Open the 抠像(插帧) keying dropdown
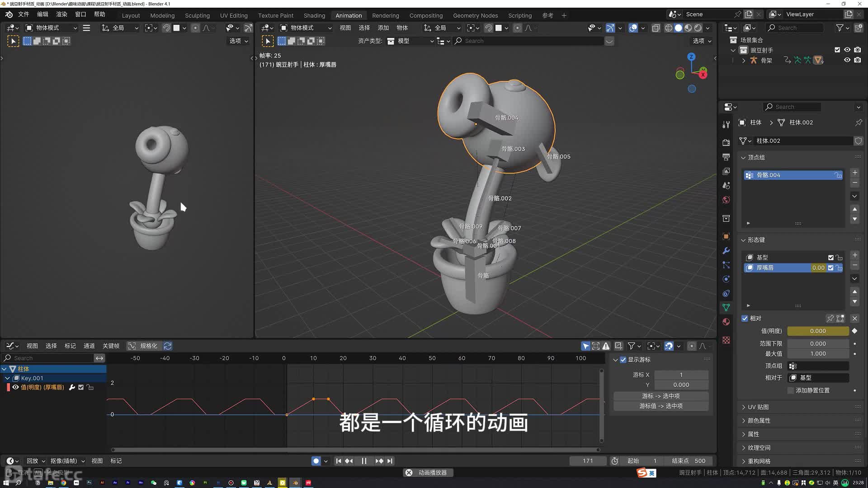 [68, 461]
